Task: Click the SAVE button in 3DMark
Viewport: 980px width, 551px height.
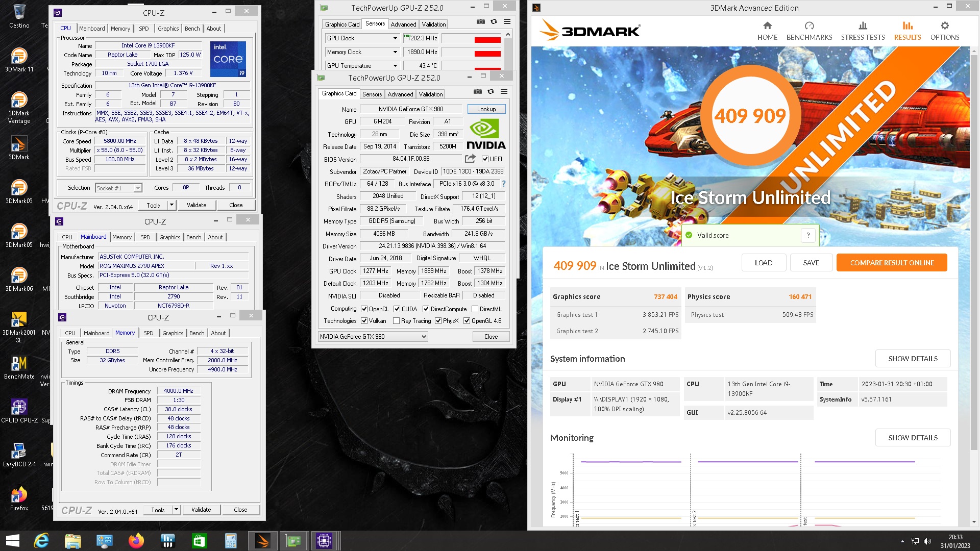Action: click(811, 263)
